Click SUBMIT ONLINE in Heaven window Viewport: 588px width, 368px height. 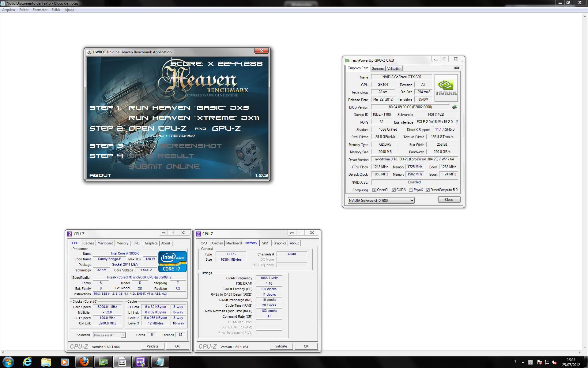pyautogui.click(x=164, y=167)
